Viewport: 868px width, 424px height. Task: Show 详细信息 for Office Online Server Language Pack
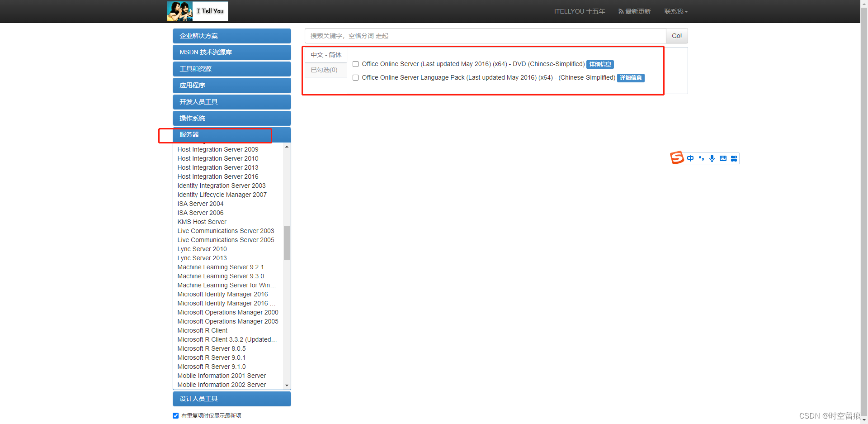click(x=631, y=78)
